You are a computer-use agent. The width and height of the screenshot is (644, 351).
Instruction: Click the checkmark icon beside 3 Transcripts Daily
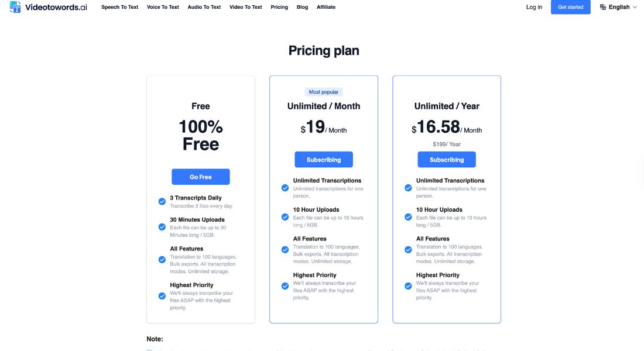tap(162, 202)
